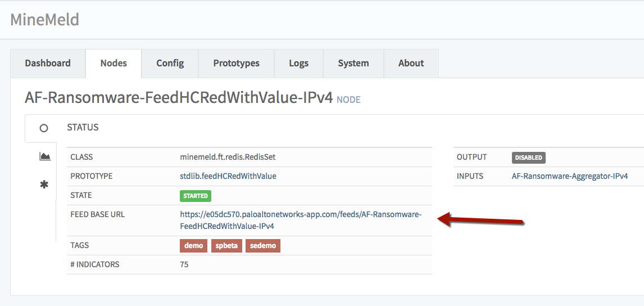Open the area chart stats icon
Image resolution: width=644 pixels, height=306 pixels.
[44, 156]
